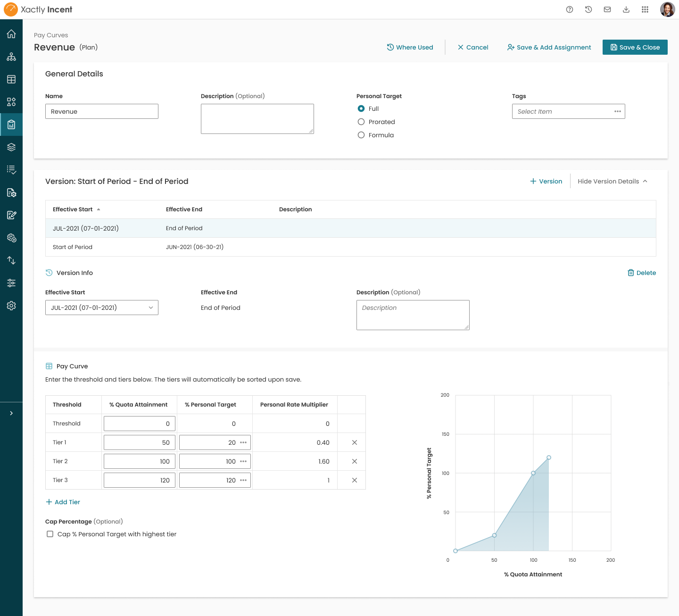Screen dimensions: 679x616
Task: Open the Effective Start date dropdown
Action: click(x=101, y=308)
